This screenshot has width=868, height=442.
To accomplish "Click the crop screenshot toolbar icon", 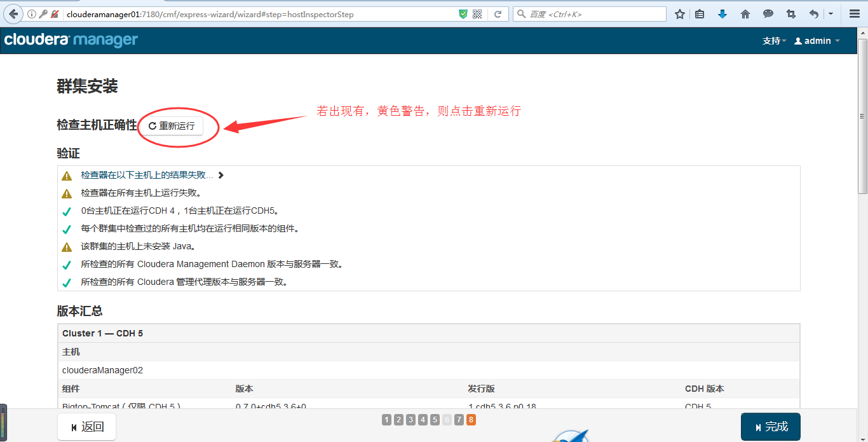I will click(x=791, y=14).
